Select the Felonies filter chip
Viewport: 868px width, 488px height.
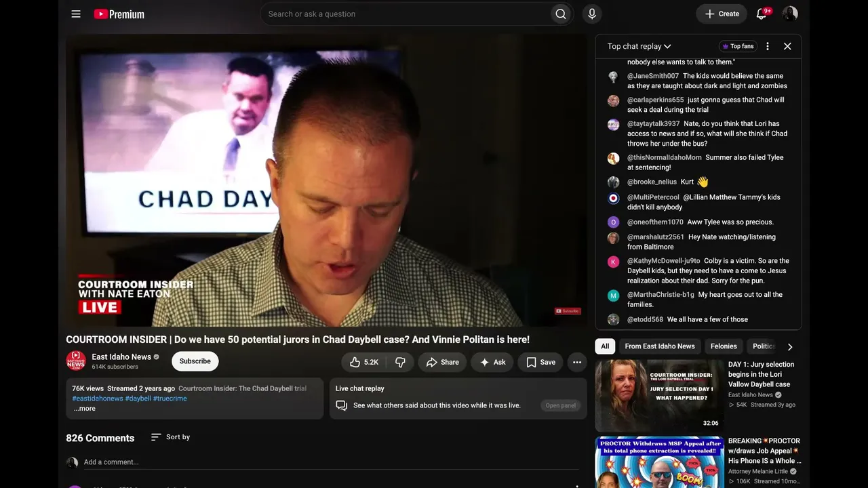point(724,346)
